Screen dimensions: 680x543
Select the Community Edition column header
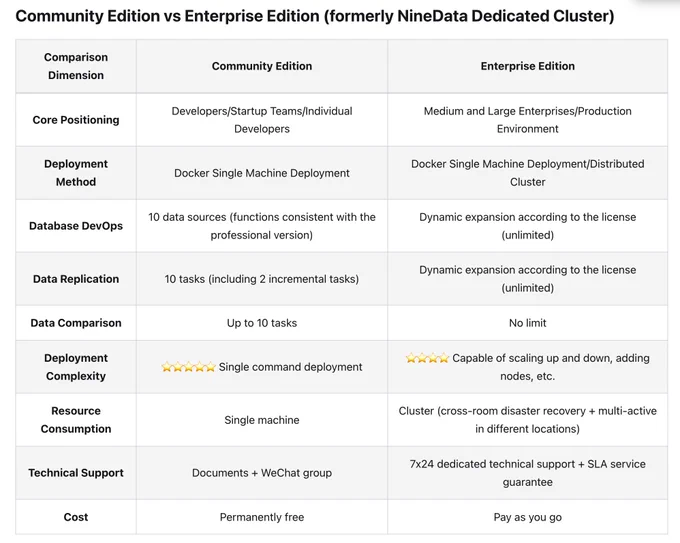pyautogui.click(x=262, y=66)
